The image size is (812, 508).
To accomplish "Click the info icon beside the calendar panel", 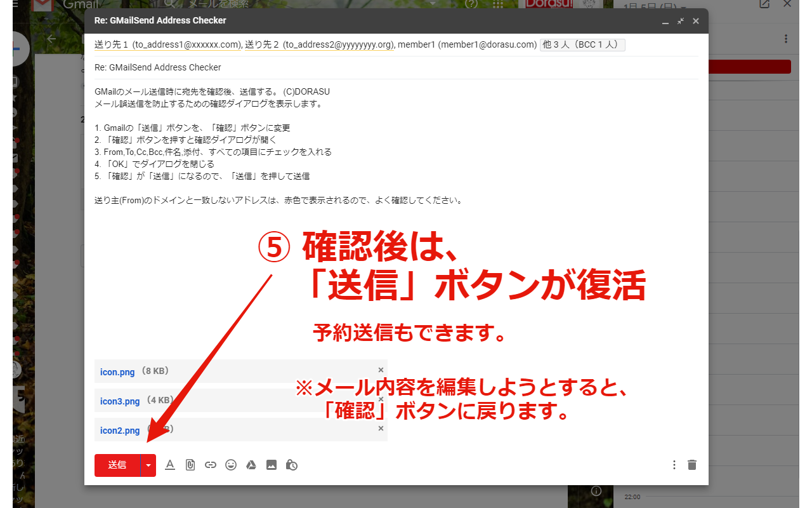I will tap(596, 491).
